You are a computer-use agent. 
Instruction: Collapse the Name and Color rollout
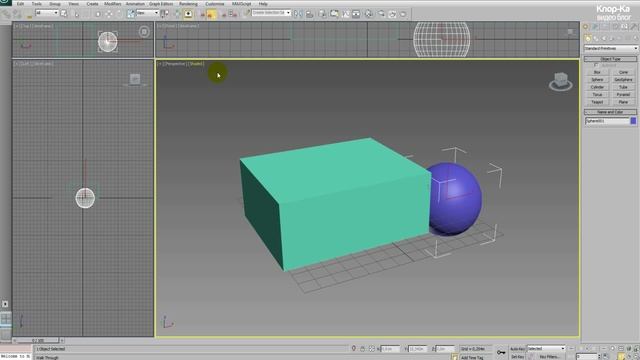coord(611,112)
